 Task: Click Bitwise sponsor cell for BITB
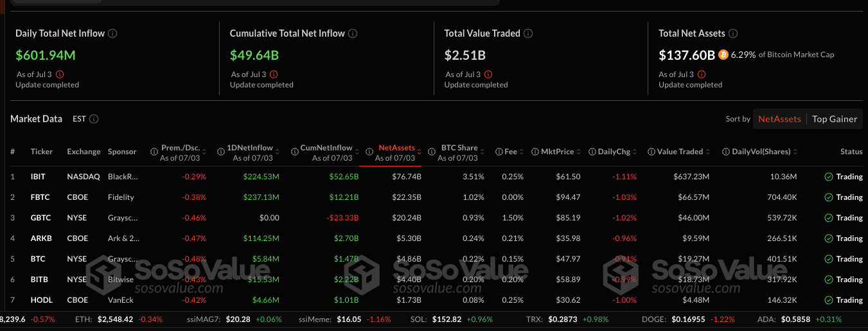pyautogui.click(x=121, y=280)
